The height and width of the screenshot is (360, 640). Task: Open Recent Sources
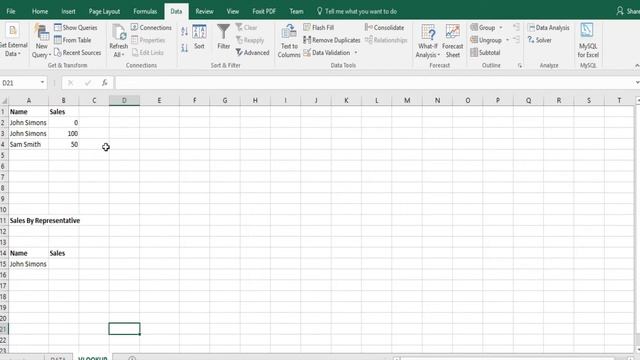[x=78, y=53]
